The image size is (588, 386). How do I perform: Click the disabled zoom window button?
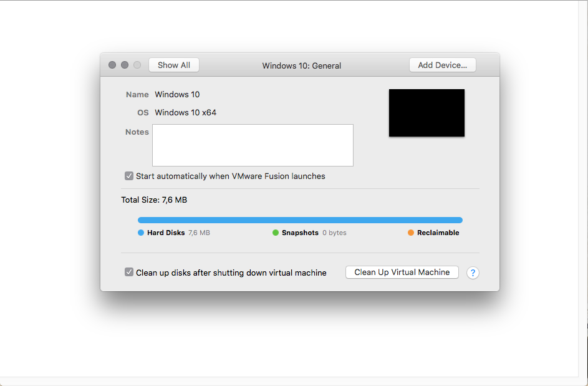pos(137,65)
